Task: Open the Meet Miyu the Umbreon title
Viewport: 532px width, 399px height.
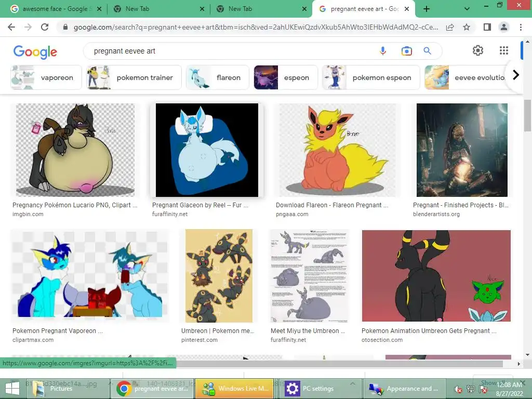Action: 308,331
